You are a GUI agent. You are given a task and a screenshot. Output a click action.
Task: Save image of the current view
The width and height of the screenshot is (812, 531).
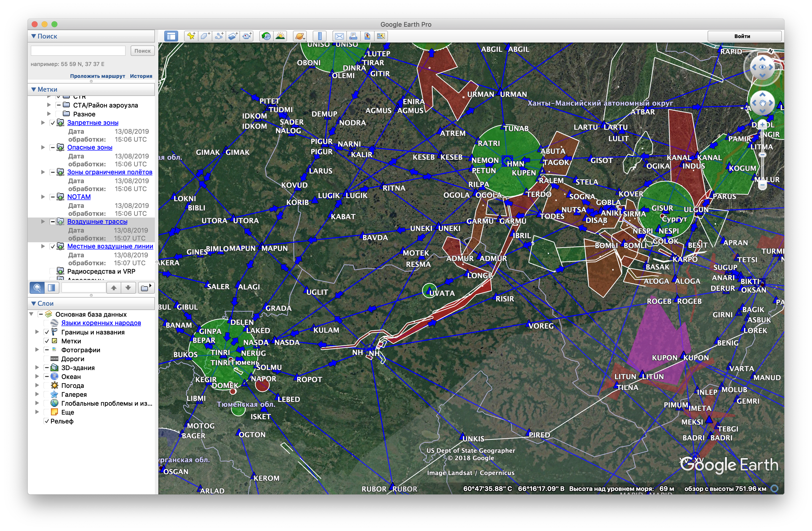point(367,36)
